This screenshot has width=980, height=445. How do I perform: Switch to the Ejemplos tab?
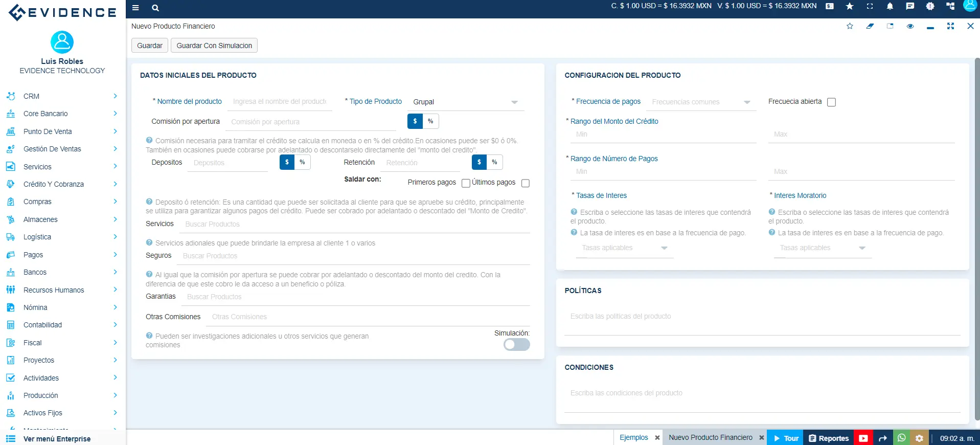633,438
